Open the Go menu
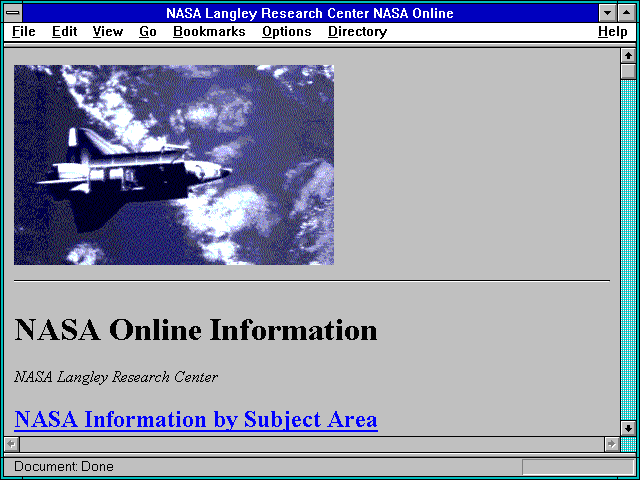This screenshot has height=480, width=640. 148,32
